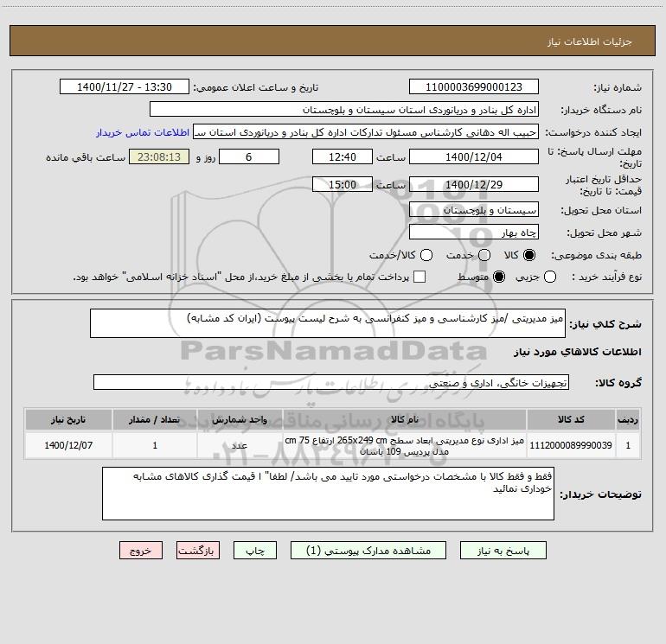Viewport: 666px width, 644px height.
Task: Click the شرح کلی نیاز description box
Action: tap(328, 323)
